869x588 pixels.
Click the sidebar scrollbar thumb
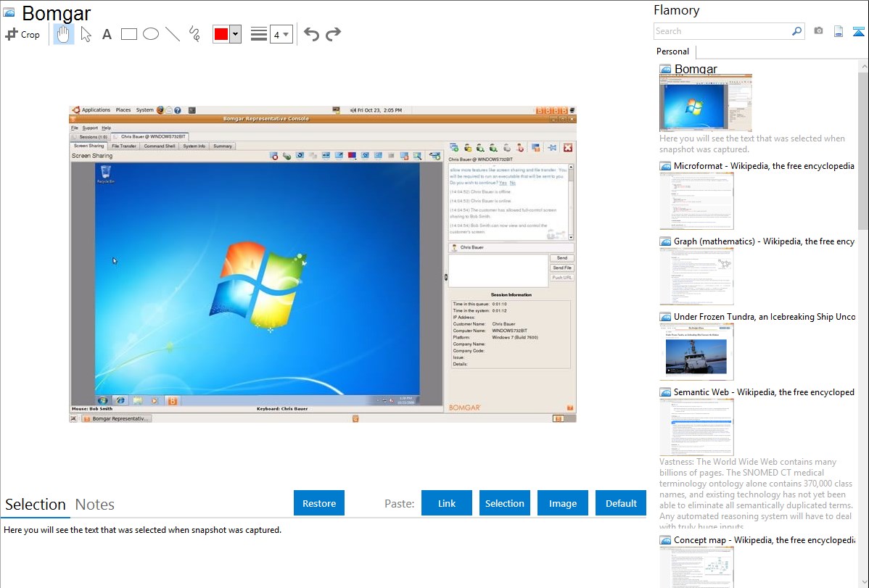click(x=863, y=150)
